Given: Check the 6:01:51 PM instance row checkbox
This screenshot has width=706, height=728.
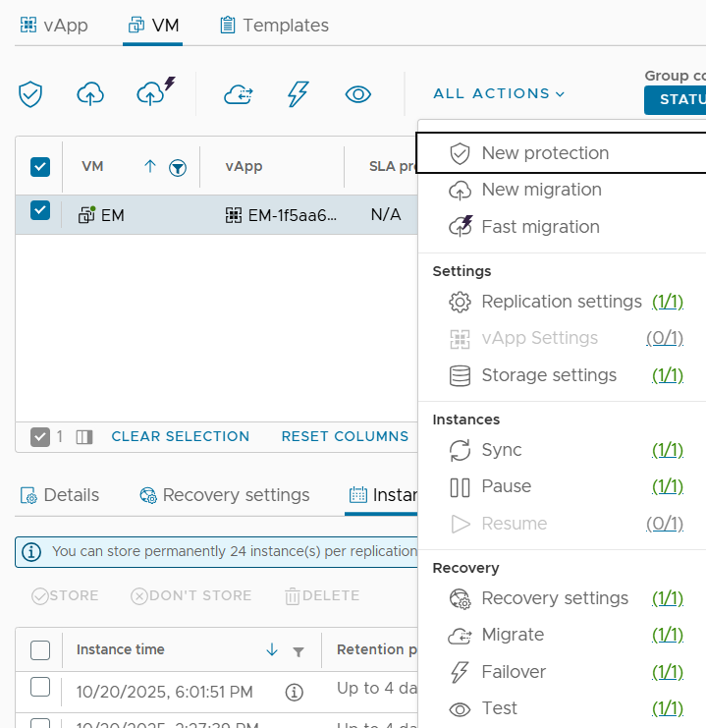Looking at the screenshot, I should [40, 688].
